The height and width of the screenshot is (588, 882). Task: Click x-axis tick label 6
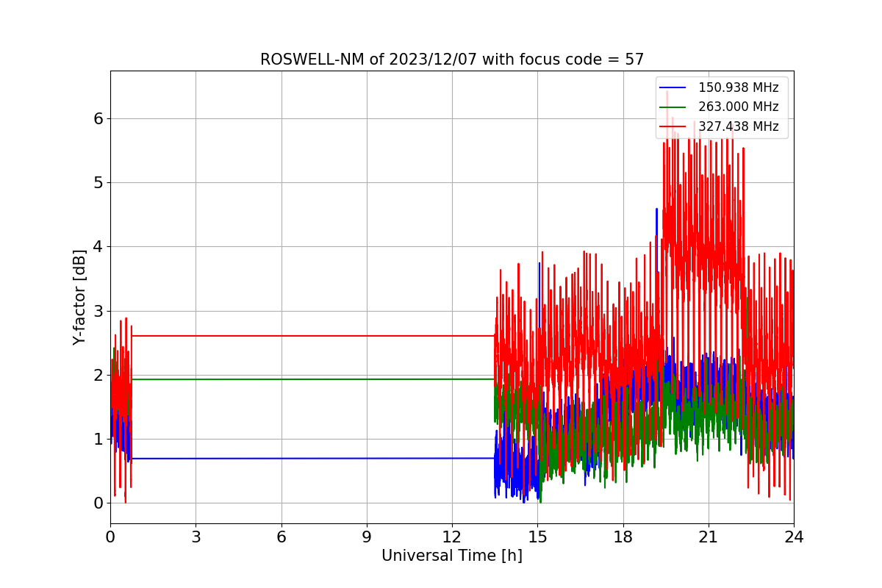point(281,537)
